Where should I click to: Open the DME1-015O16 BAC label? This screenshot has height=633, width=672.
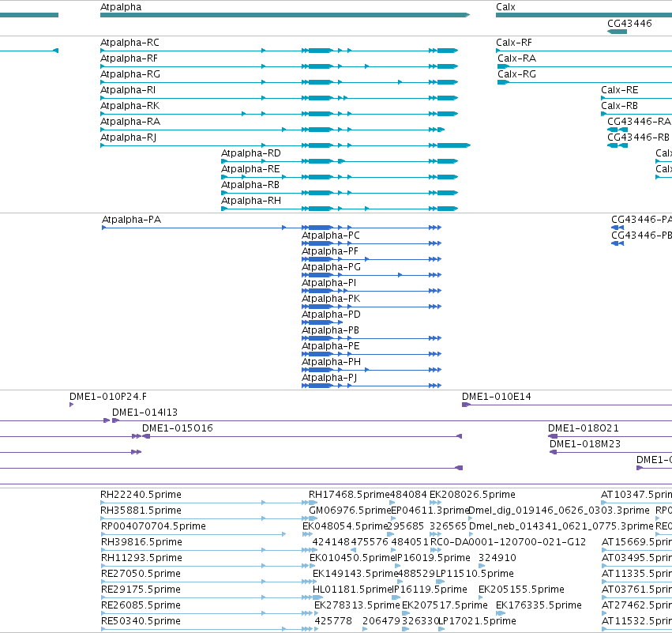(178, 428)
